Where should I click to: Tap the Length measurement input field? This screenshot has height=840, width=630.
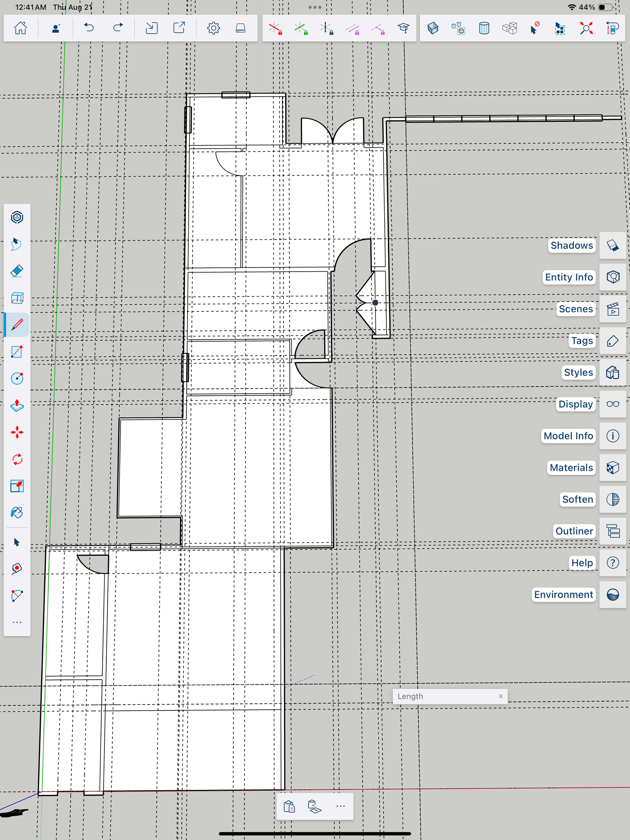click(444, 696)
